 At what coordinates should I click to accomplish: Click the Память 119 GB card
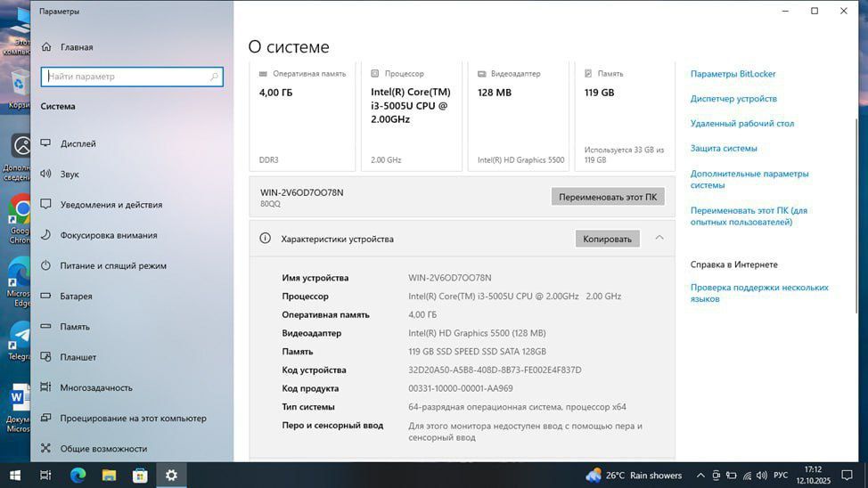click(625, 116)
